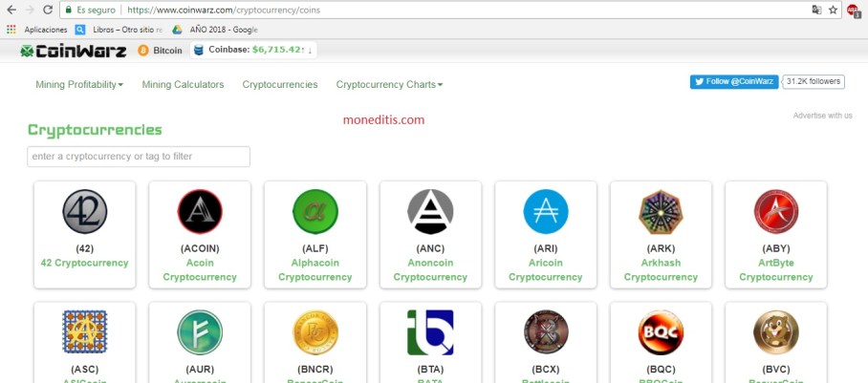Bookmark this page with the star icon
Screen dimensions: 868x383
pyautogui.click(x=833, y=10)
